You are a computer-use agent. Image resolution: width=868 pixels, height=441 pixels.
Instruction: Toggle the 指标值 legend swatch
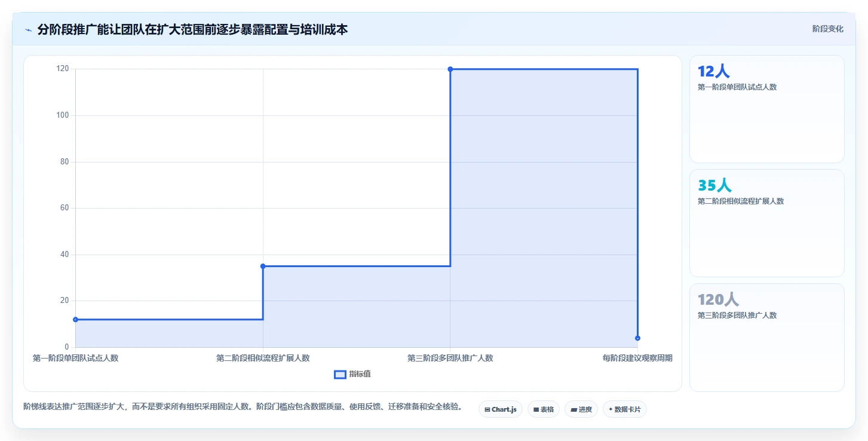[x=340, y=374]
